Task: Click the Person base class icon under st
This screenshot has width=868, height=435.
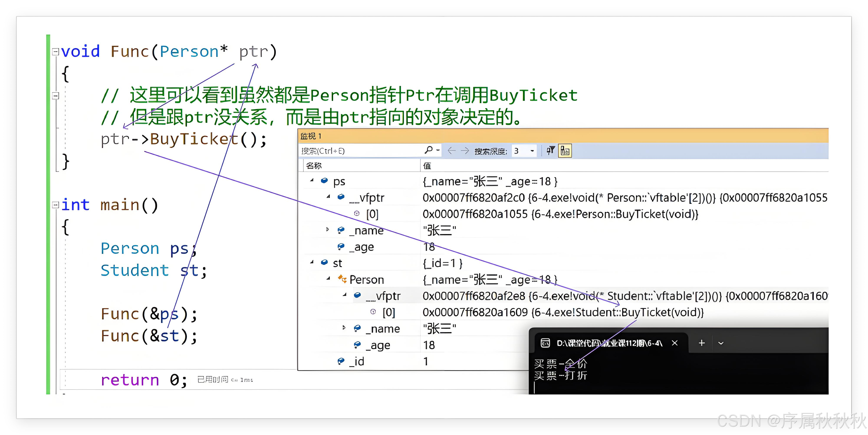Action: 342,279
